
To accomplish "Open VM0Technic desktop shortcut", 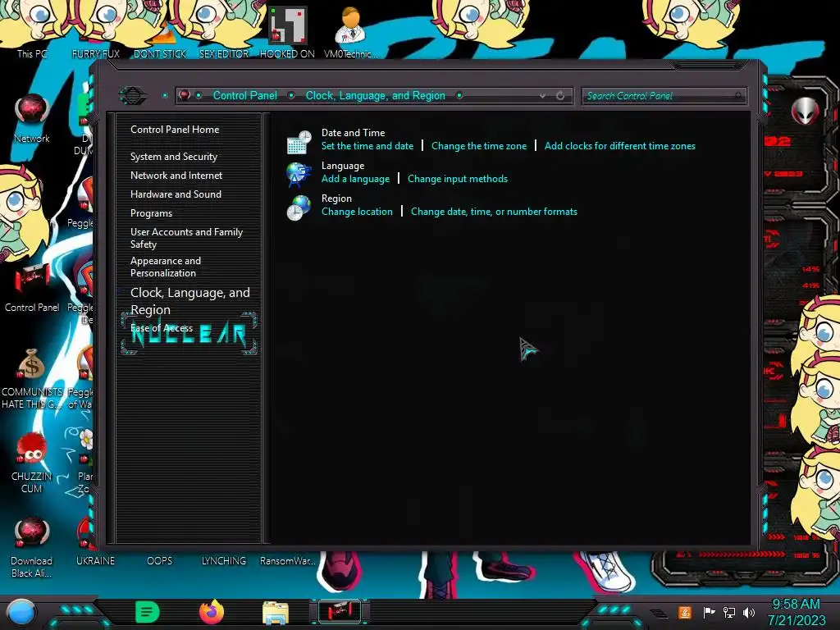I will point(351,32).
